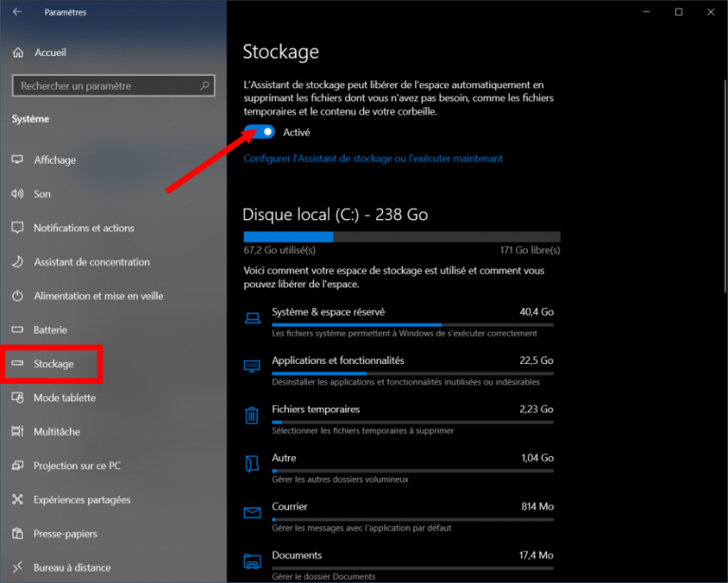Screen dimensions: 728x583
Task: Click the Fichiers temporaires trash icon
Action: click(252, 415)
